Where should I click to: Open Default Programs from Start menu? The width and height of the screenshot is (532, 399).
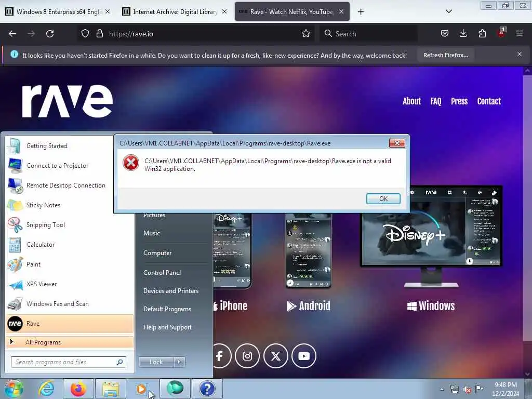tap(167, 309)
